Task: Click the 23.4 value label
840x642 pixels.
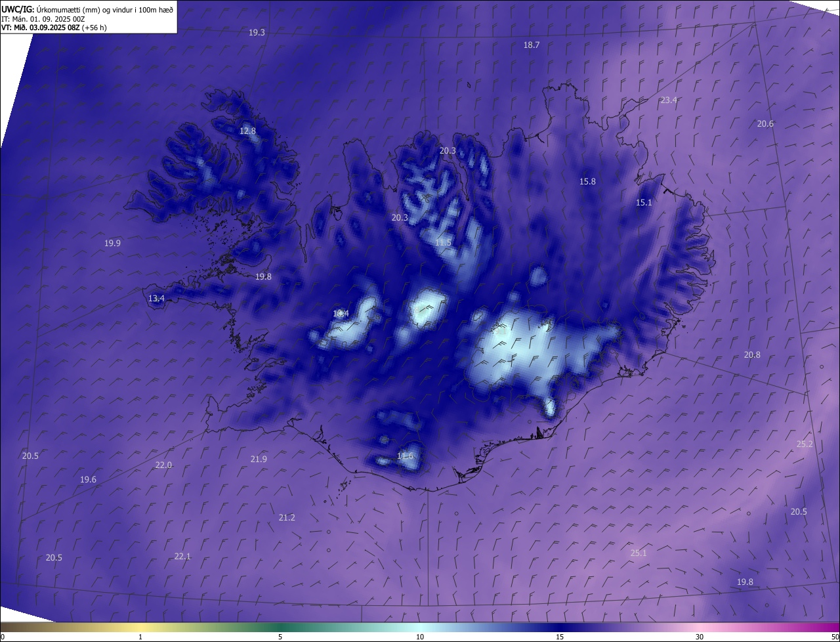Action: pyautogui.click(x=669, y=100)
